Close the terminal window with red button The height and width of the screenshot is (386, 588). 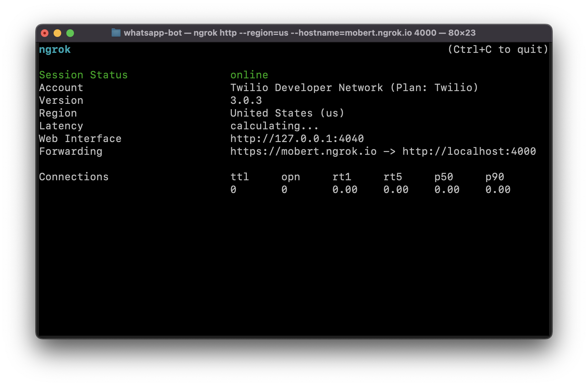point(45,33)
